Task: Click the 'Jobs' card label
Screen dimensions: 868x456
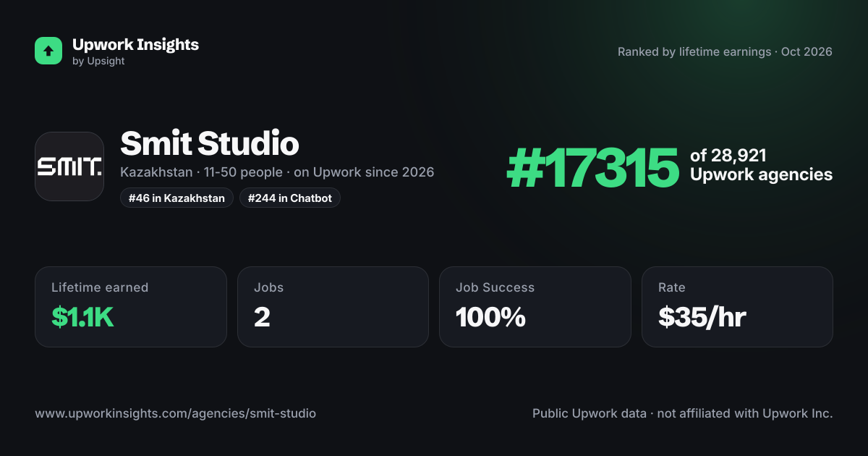Action: click(x=268, y=287)
